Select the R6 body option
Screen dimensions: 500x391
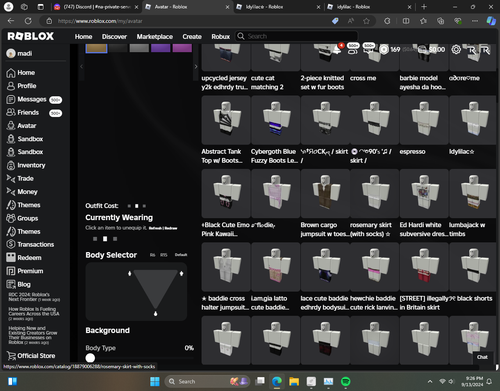152,255
